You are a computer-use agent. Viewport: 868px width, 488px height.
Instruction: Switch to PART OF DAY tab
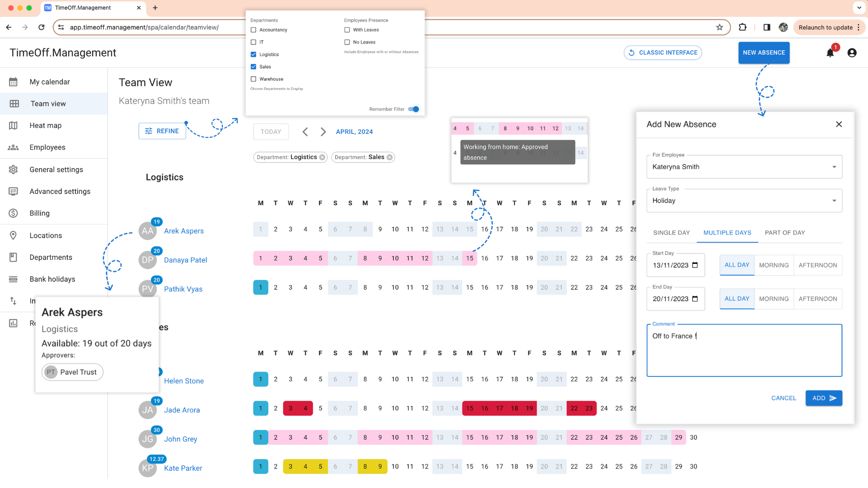[x=785, y=233]
